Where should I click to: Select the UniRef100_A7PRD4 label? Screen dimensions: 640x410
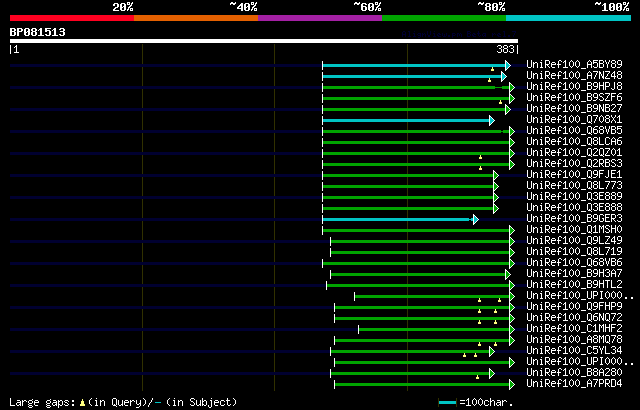coord(574,383)
